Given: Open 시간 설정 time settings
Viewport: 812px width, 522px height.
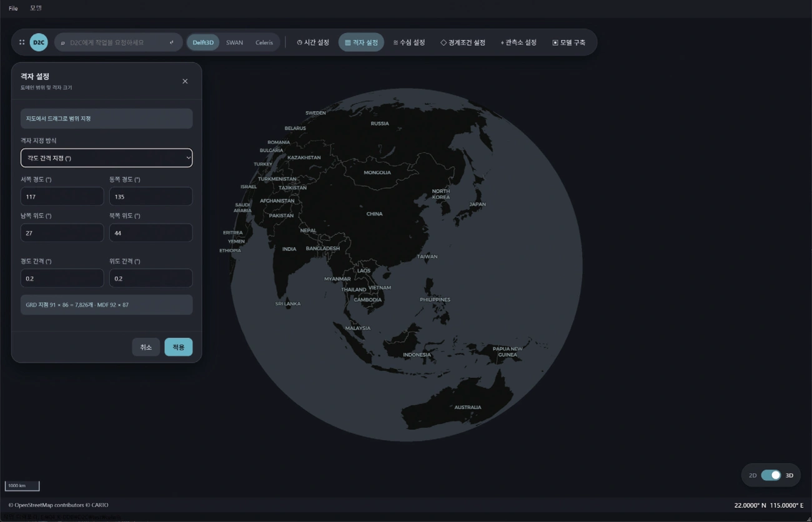Looking at the screenshot, I should (313, 42).
